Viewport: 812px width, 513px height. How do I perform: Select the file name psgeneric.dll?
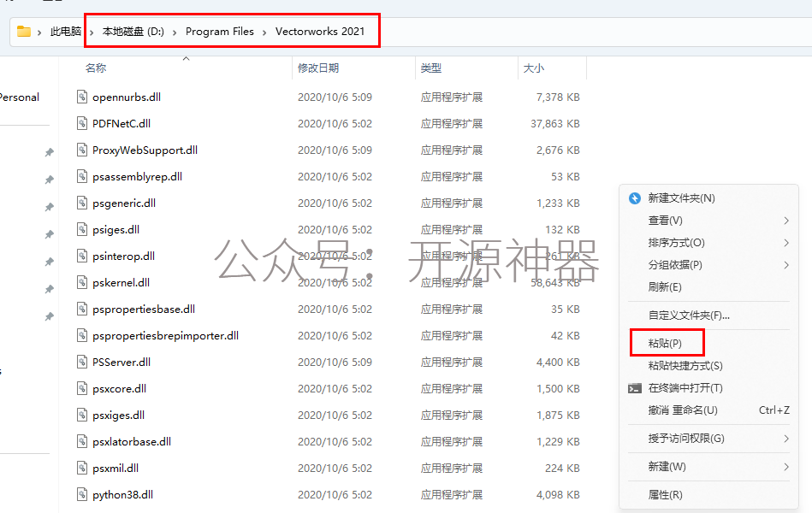(x=124, y=203)
